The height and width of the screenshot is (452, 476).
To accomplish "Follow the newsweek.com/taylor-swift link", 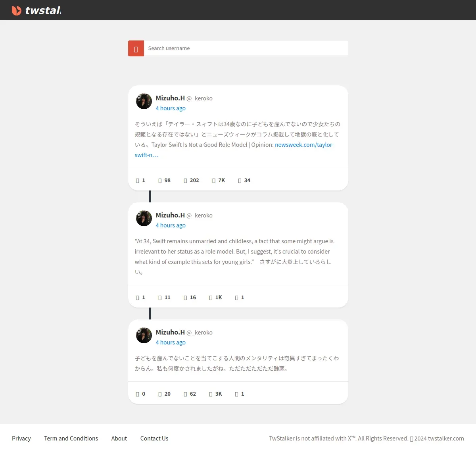I will pyautogui.click(x=304, y=145).
